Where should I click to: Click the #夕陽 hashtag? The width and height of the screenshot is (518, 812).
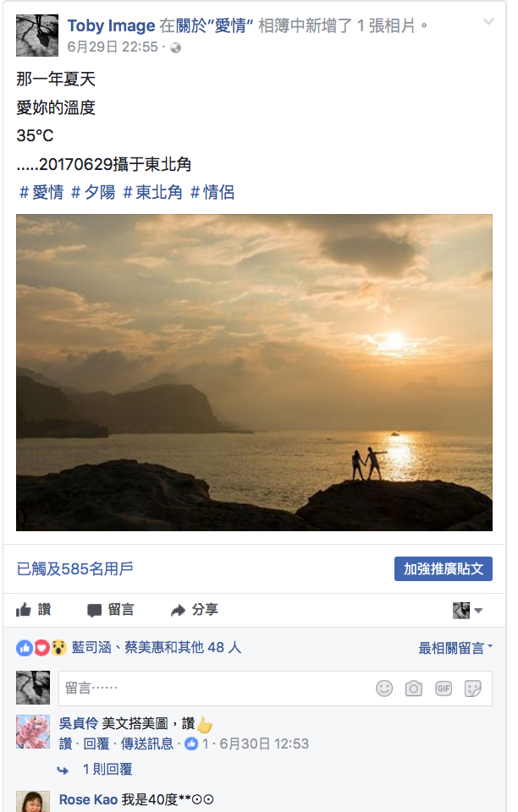pyautogui.click(x=93, y=193)
